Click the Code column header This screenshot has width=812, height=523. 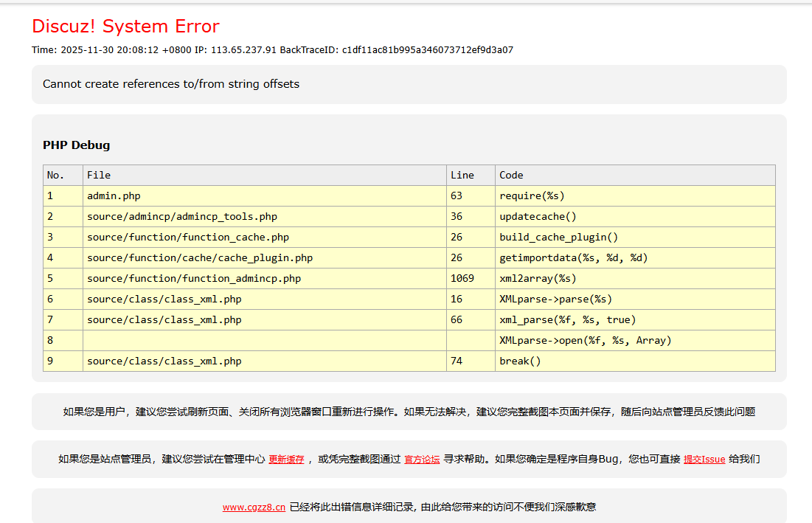tap(511, 175)
